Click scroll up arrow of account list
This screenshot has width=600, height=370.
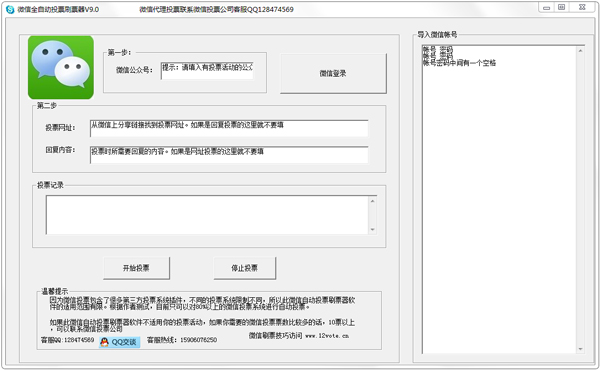click(x=580, y=51)
